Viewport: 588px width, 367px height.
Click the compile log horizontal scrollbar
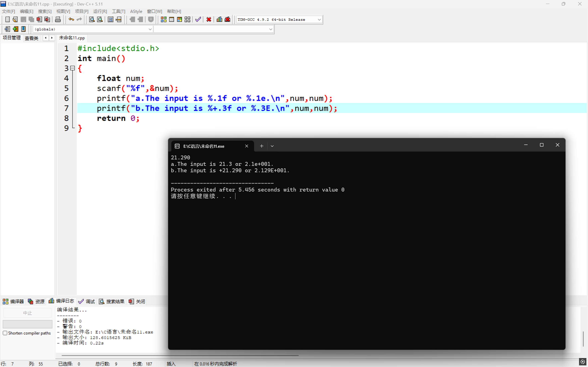pos(180,355)
